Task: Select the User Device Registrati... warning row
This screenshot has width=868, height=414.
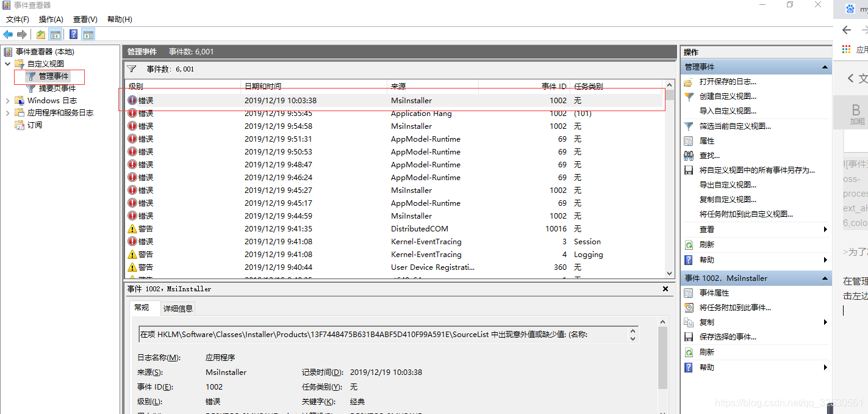Action: pyautogui.click(x=395, y=267)
